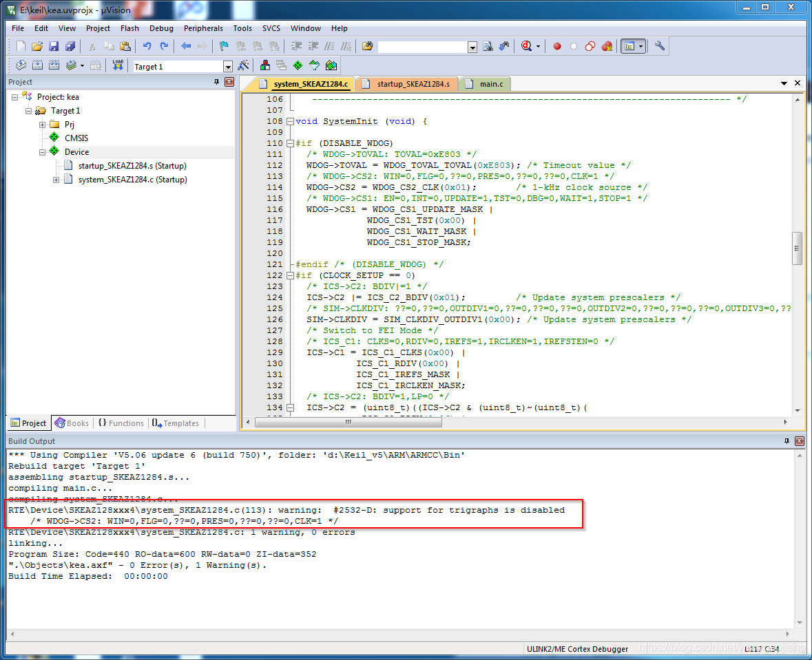Show the Books panel tab
The image size is (812, 660).
[72, 423]
